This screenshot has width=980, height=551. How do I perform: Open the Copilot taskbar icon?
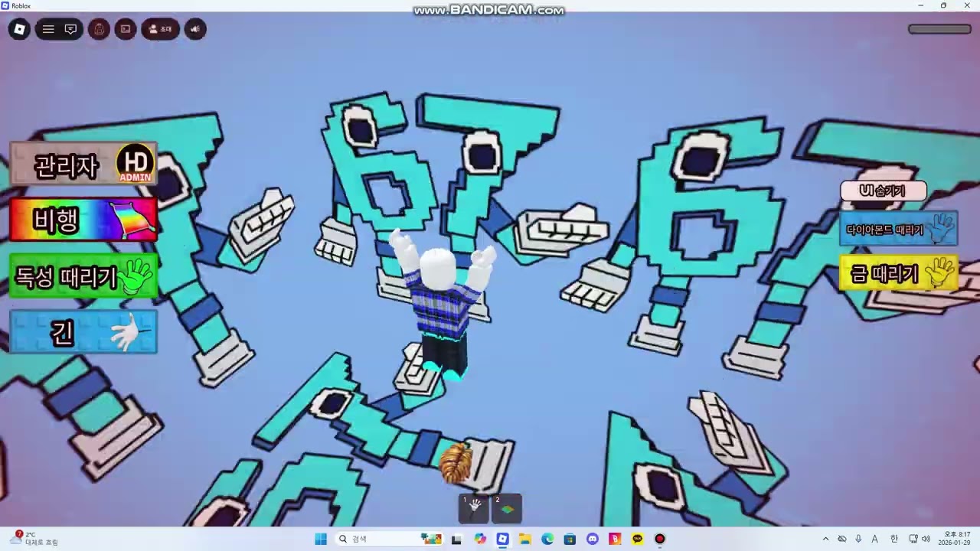pyautogui.click(x=480, y=539)
